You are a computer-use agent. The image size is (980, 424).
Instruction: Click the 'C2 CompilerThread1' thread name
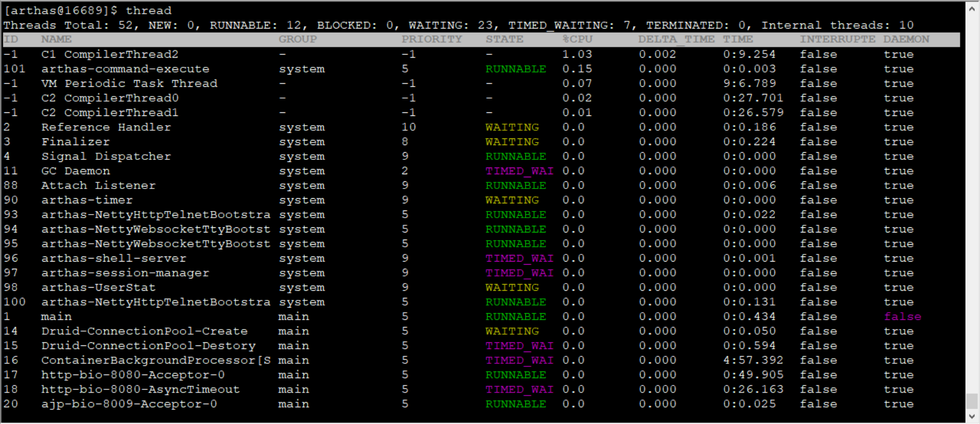coord(110,112)
